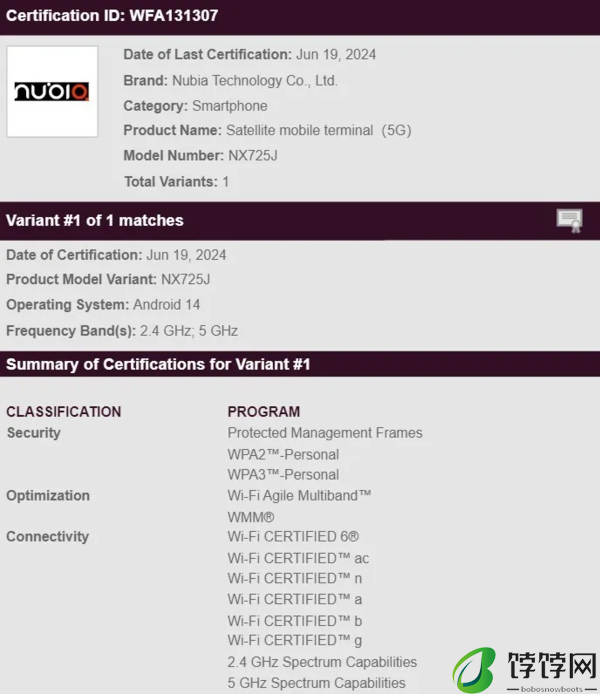This screenshot has width=600, height=694.
Task: Click the CLASSIFICATION column heading
Action: pyautogui.click(x=64, y=412)
